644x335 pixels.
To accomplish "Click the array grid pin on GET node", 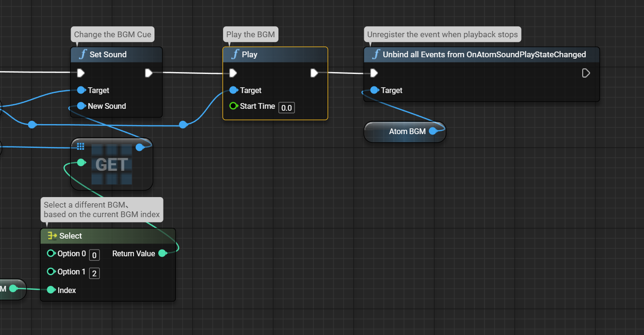I will (x=81, y=147).
